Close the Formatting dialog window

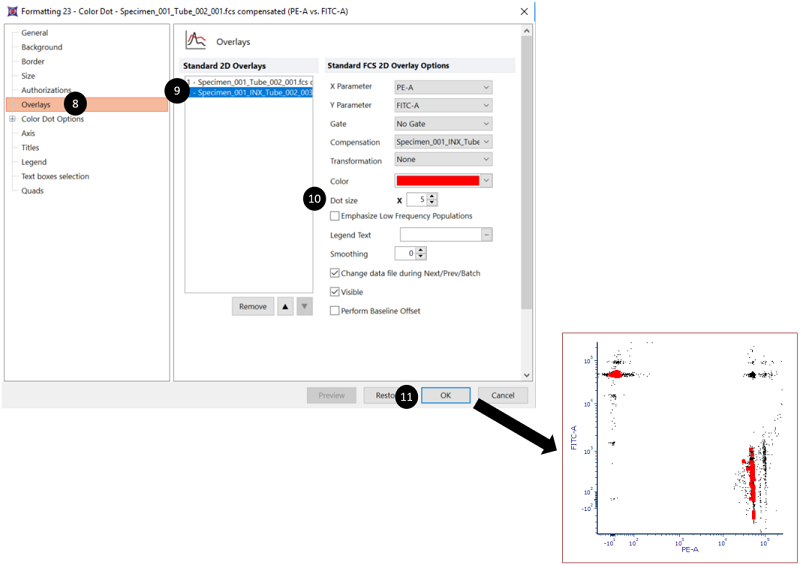tap(524, 11)
